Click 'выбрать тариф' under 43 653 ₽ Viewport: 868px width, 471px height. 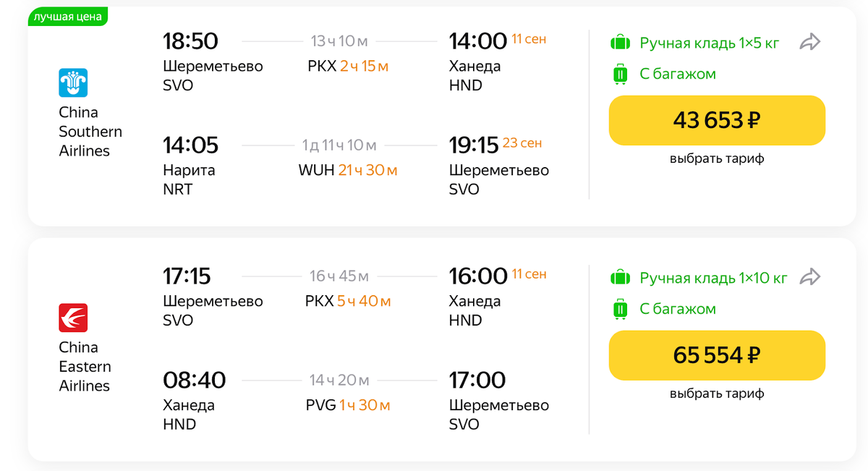717,158
